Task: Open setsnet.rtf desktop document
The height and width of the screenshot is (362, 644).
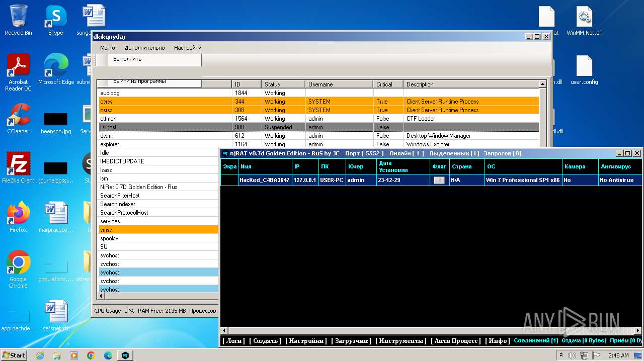Action: (55, 316)
